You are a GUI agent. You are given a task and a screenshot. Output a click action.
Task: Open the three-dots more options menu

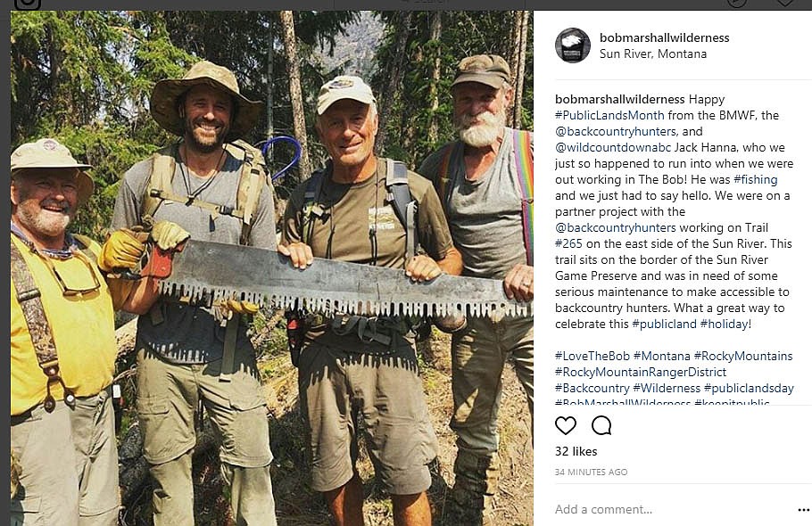coord(803,510)
